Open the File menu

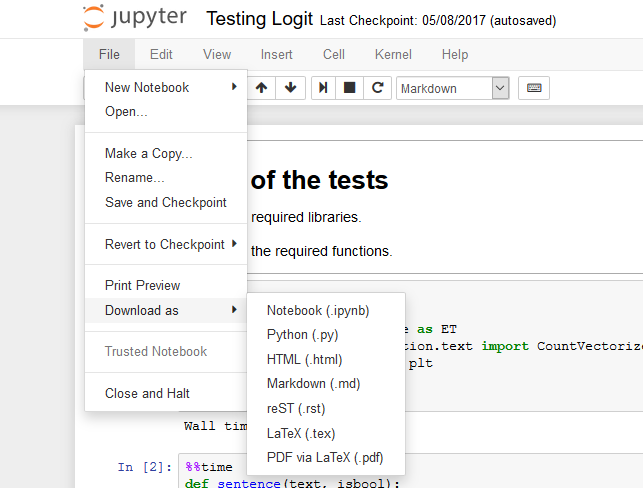[x=109, y=54]
